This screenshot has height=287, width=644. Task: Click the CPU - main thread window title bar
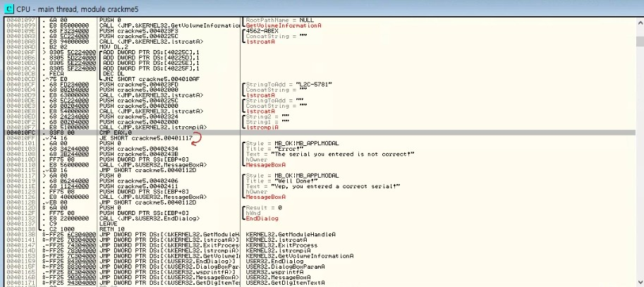(x=322, y=8)
